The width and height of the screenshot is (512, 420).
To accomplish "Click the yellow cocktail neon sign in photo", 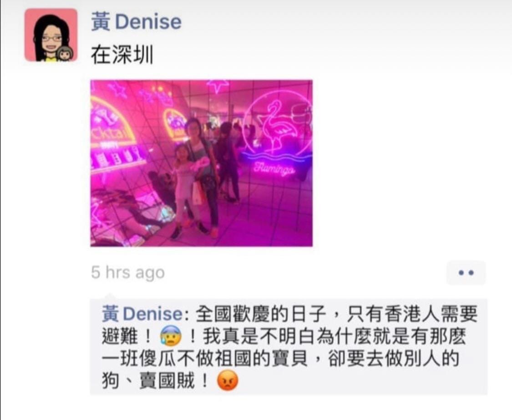I will [x=113, y=122].
